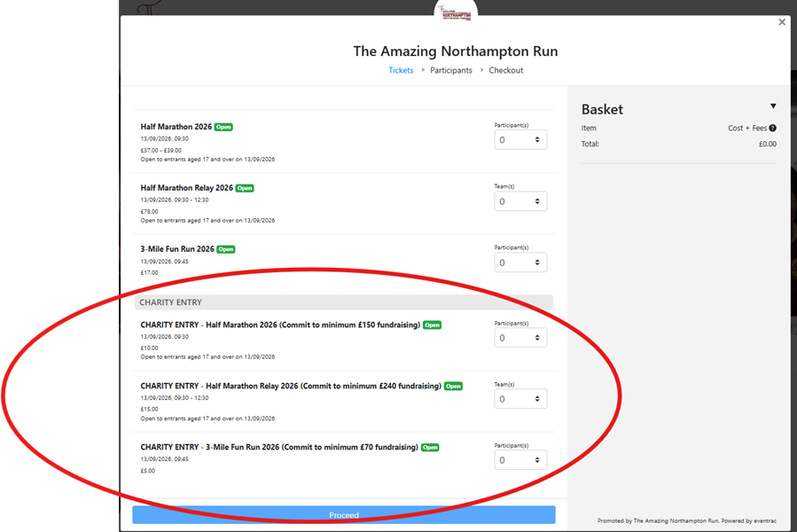Screen dimensions: 797x532
Task: Select the CHARITY ENTRY section header
Action: coord(343,302)
